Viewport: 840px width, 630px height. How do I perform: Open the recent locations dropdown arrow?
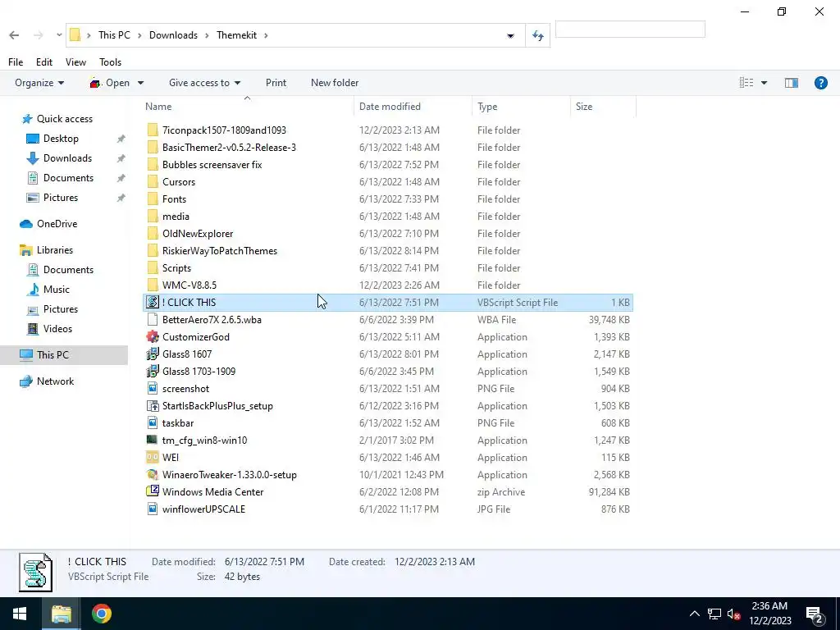59,35
